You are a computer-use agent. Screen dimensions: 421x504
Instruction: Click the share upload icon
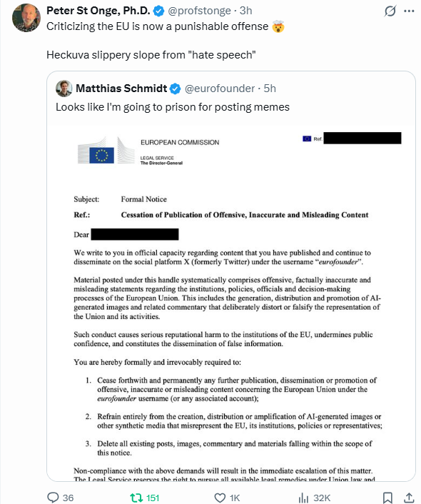[x=409, y=498]
